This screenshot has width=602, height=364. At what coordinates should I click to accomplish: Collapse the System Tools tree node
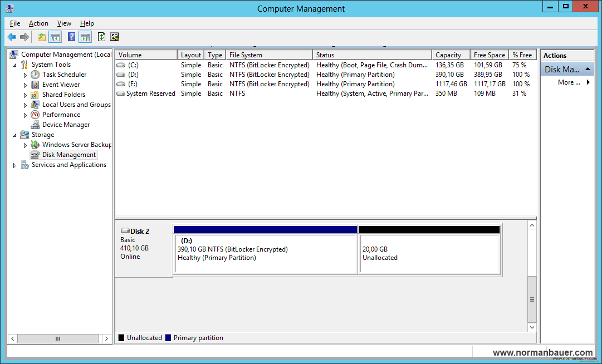click(15, 65)
